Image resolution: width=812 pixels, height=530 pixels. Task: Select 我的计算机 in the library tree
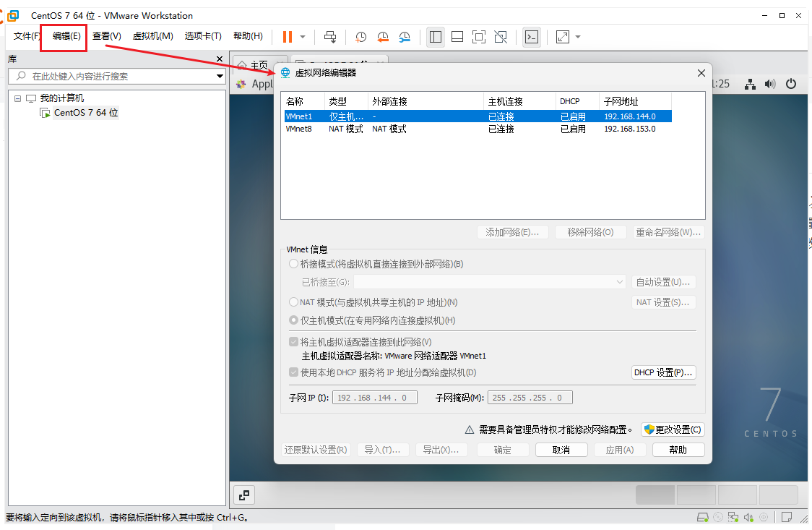[x=62, y=98]
